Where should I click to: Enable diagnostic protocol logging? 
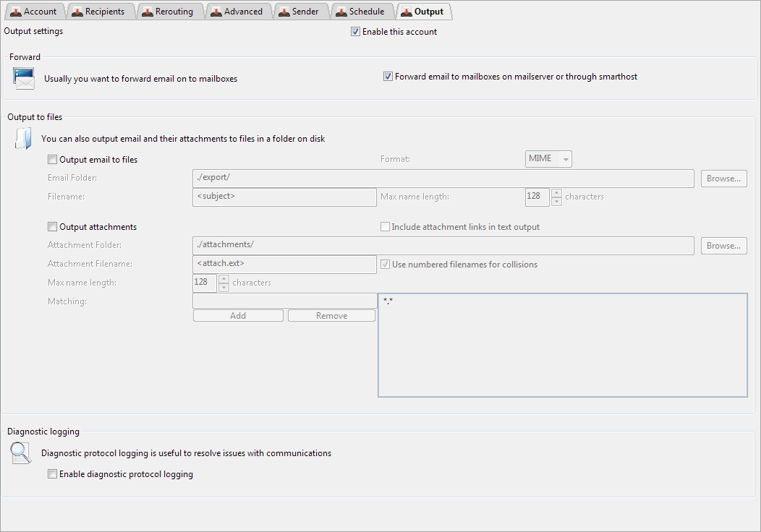pyautogui.click(x=52, y=475)
